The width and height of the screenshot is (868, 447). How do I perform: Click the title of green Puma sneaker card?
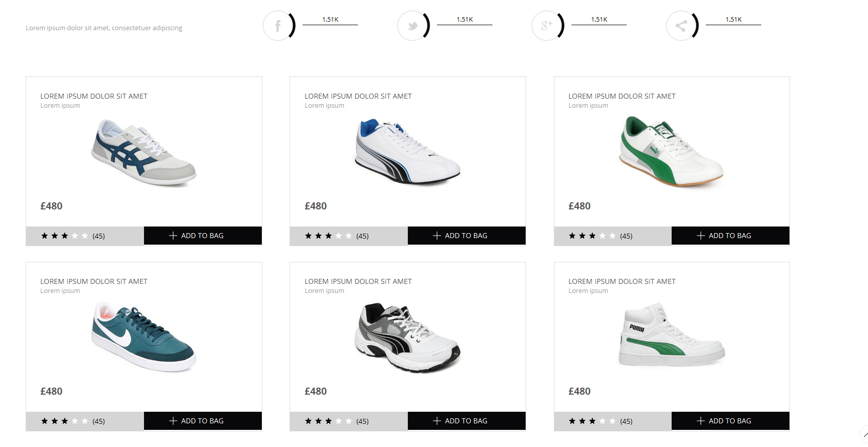pos(622,96)
